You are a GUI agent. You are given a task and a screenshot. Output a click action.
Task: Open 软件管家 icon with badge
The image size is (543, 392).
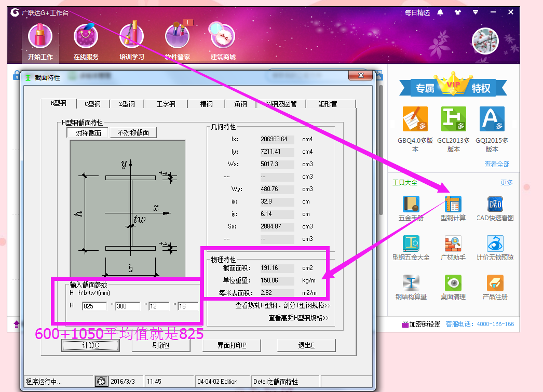click(178, 36)
